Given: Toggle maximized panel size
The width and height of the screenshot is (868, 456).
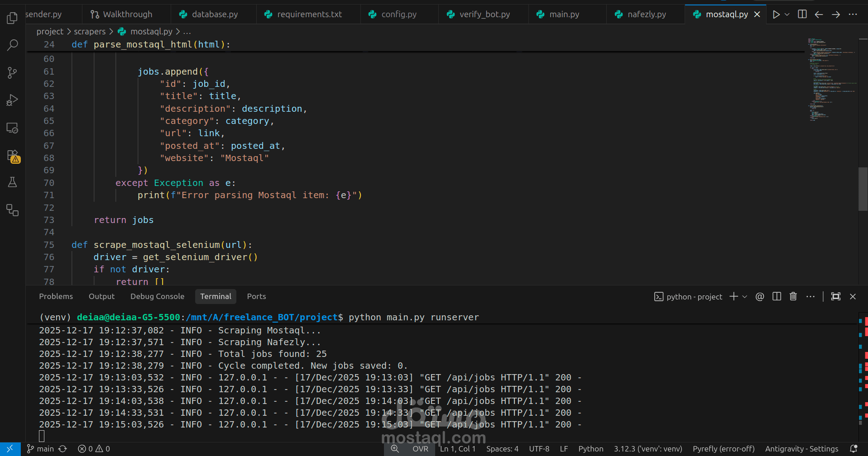Looking at the screenshot, I should tap(836, 297).
